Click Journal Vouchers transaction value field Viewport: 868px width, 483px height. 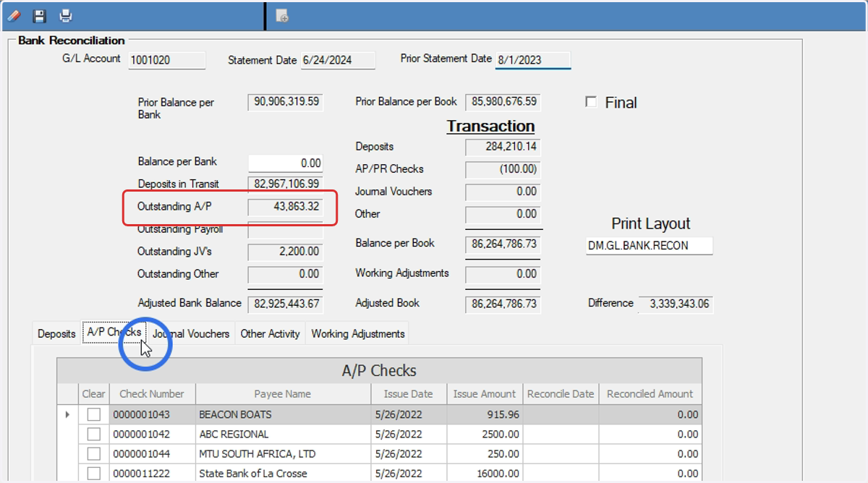click(x=503, y=192)
